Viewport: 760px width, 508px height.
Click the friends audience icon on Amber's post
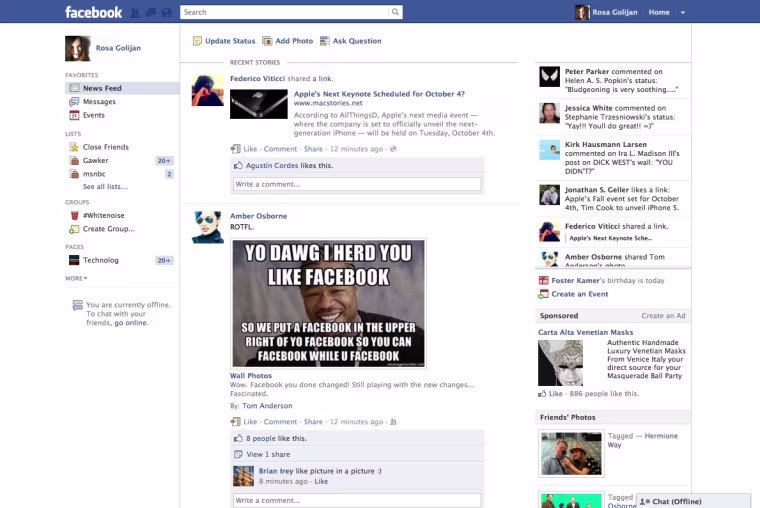pos(393,422)
